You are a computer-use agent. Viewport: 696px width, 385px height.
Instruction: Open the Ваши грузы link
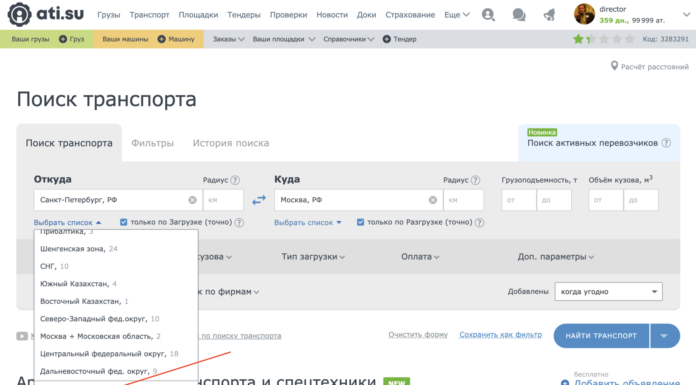(x=30, y=39)
